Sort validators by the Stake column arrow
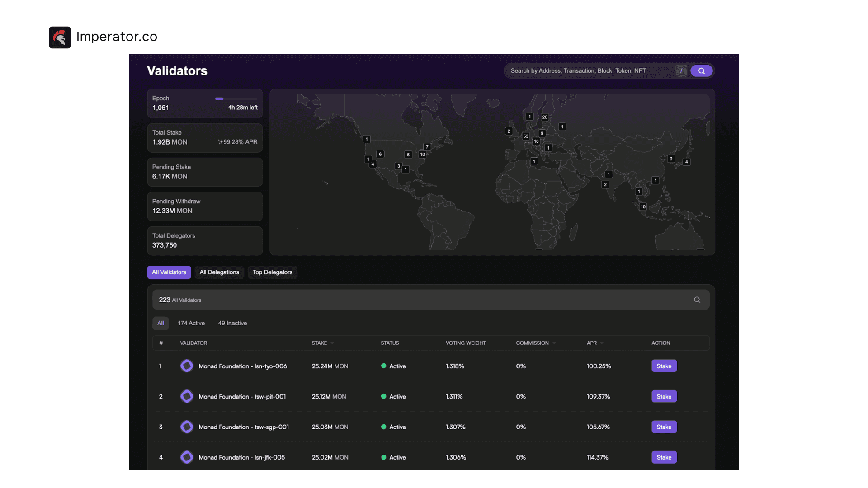Viewport: 868px width, 488px height. point(332,343)
